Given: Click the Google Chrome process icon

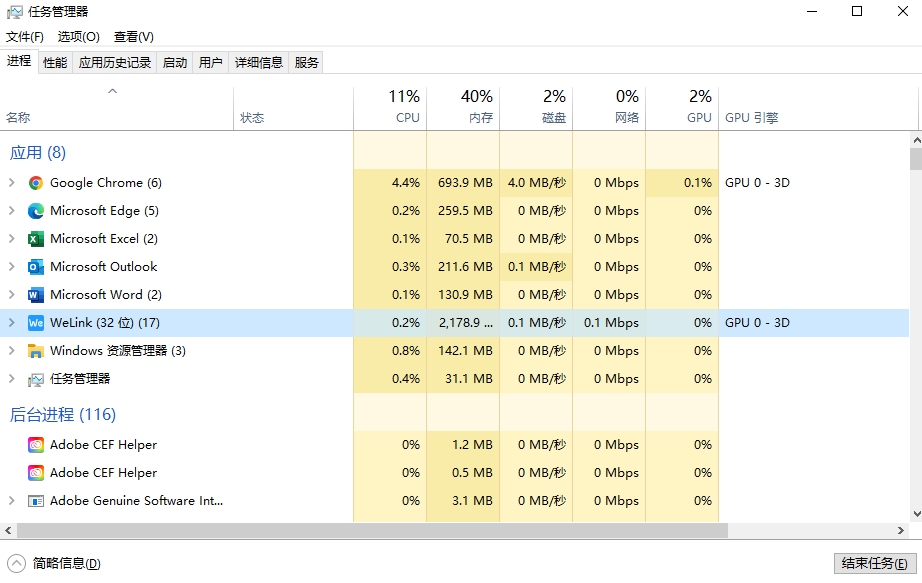Looking at the screenshot, I should click(36, 183).
